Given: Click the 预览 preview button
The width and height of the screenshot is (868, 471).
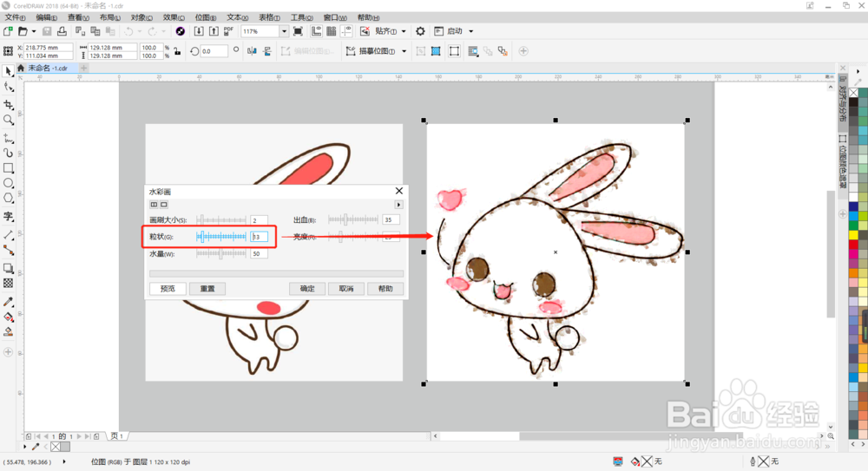Looking at the screenshot, I should (x=168, y=288).
